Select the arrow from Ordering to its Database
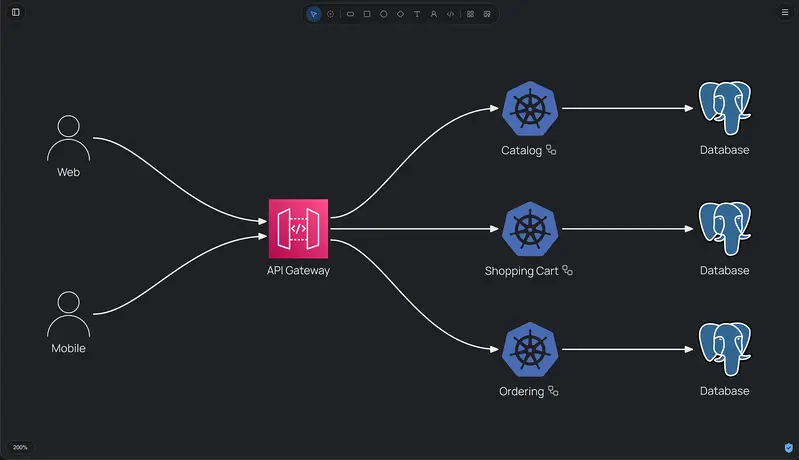This screenshot has width=799, height=460. (x=628, y=349)
